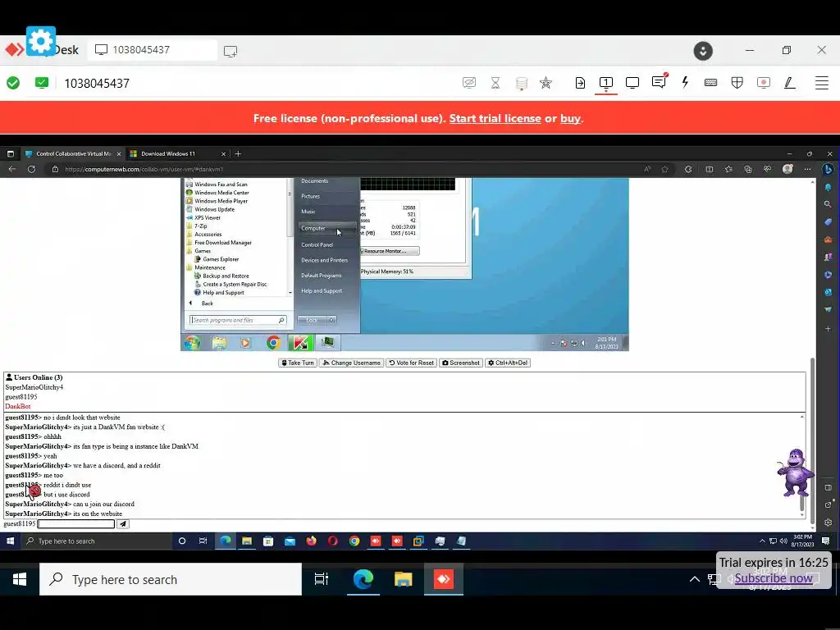Open Edge favorites list icon

point(728,169)
